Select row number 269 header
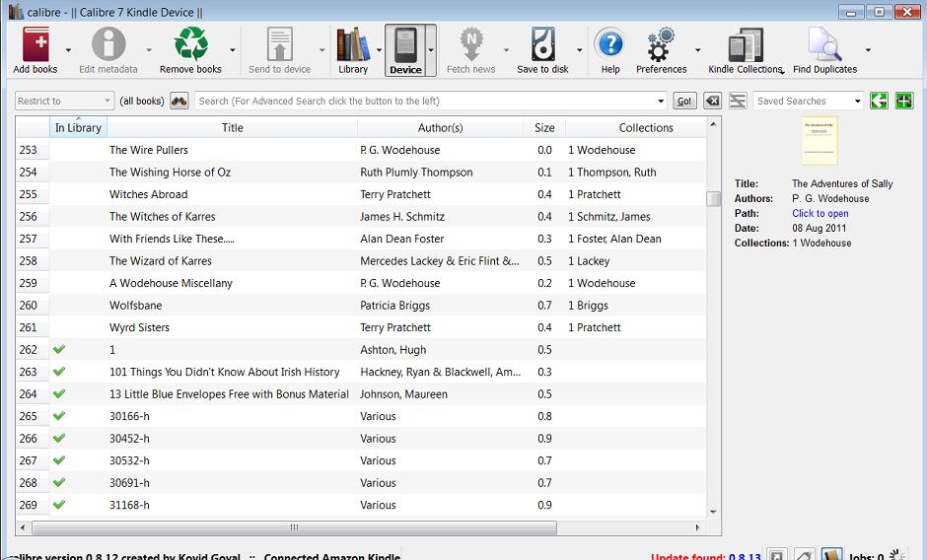 click(x=33, y=505)
